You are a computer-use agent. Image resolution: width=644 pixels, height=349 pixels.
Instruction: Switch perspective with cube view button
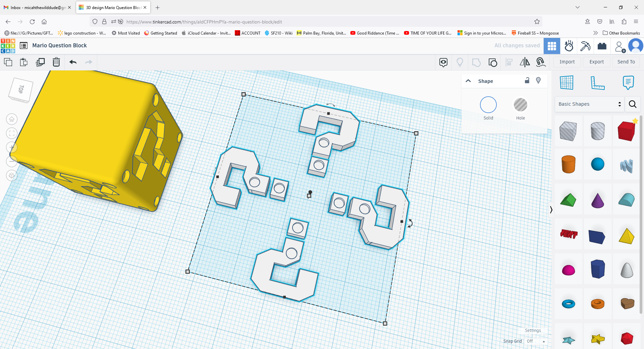pyautogui.click(x=12, y=176)
